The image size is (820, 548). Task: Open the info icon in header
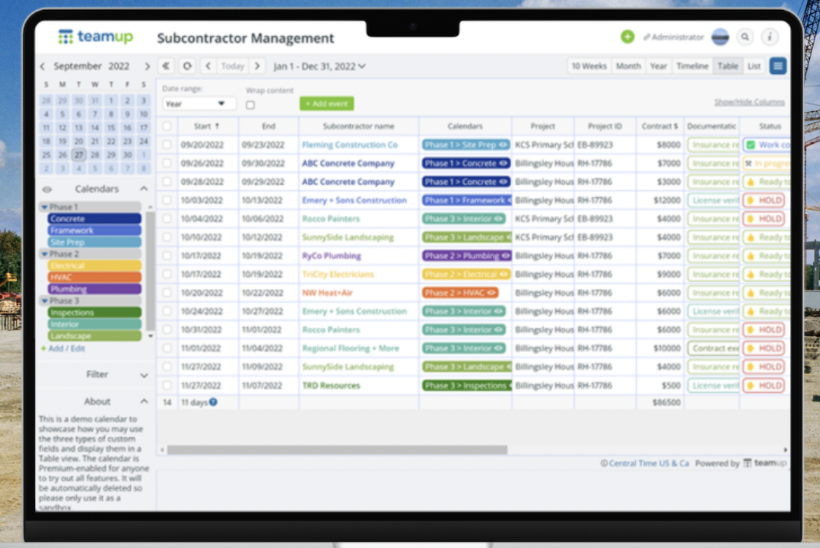point(769,37)
